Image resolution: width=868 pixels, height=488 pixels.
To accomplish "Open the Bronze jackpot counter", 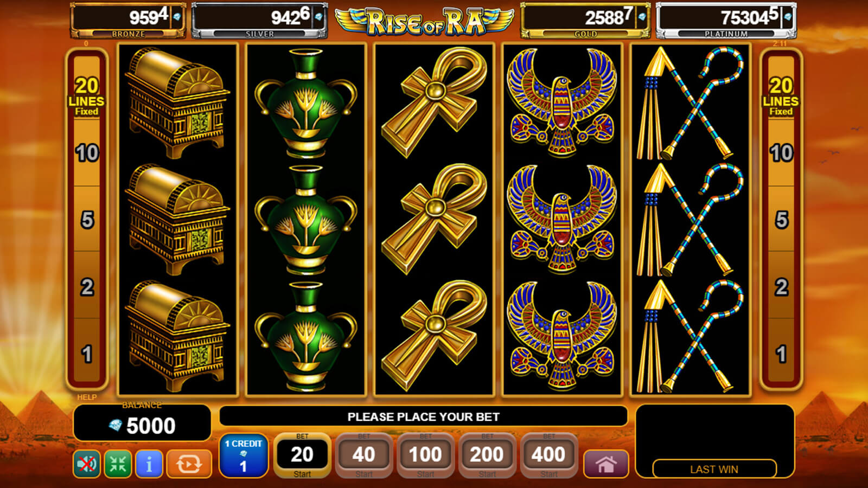I will coord(128,21).
